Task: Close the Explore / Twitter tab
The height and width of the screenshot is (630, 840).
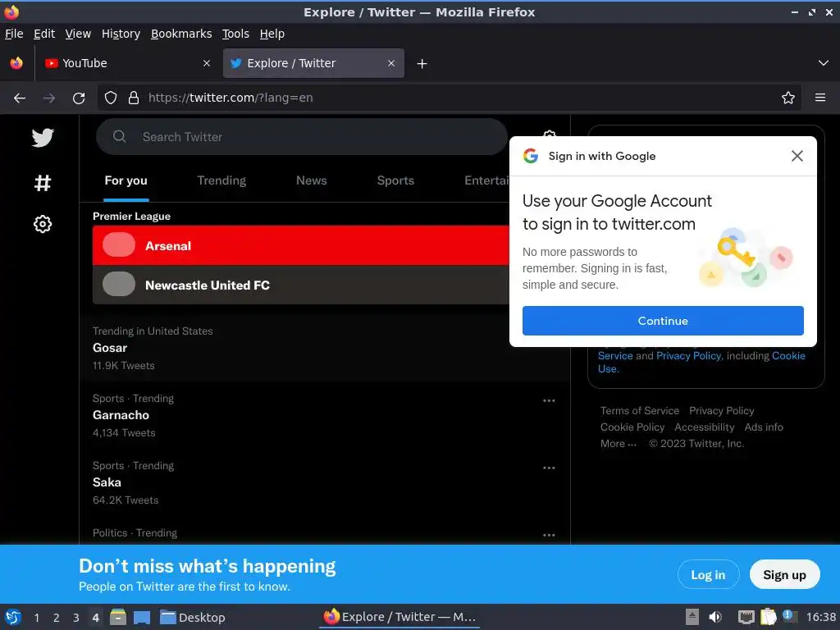Action: 391,63
